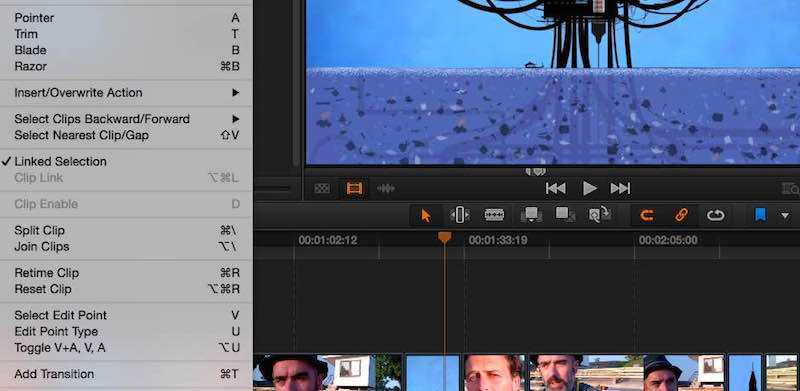Toggle the loop playback icon

tap(715, 215)
